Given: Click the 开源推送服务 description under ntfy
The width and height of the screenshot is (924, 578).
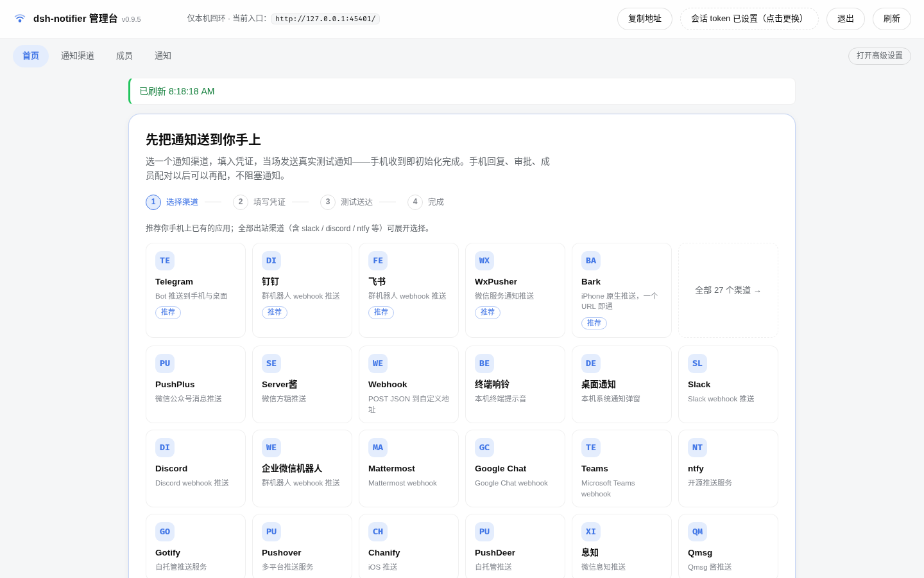Looking at the screenshot, I should coord(710,483).
